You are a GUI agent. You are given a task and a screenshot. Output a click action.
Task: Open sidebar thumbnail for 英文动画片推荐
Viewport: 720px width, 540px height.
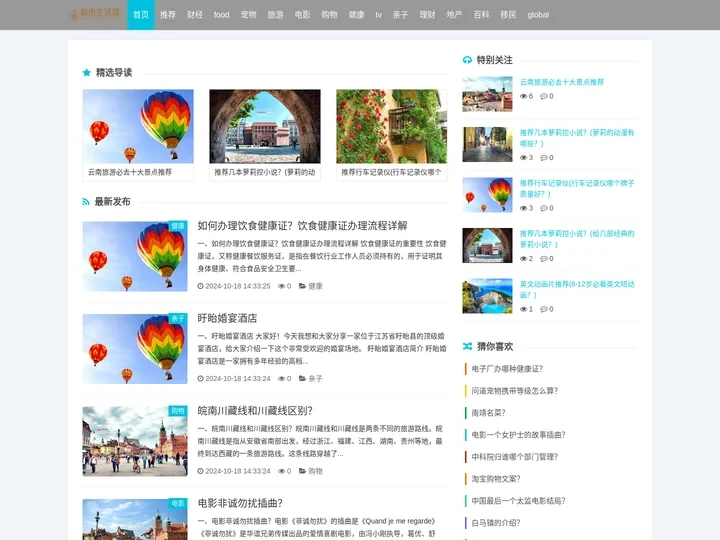click(487, 296)
